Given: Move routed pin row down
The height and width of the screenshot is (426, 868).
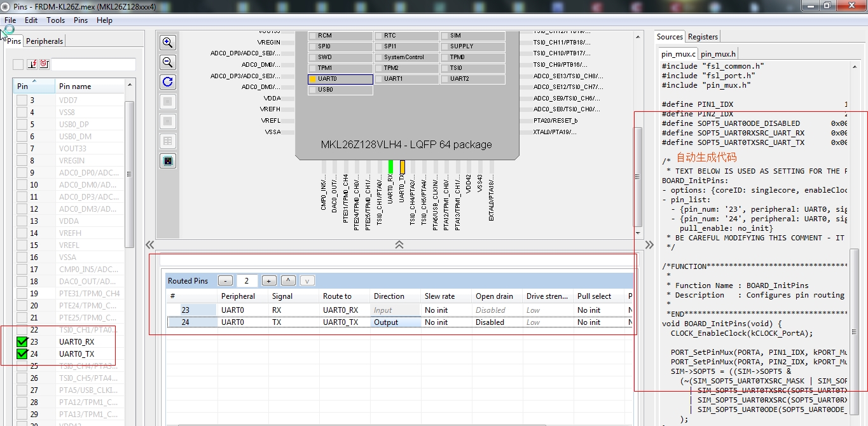Looking at the screenshot, I should tap(307, 281).
